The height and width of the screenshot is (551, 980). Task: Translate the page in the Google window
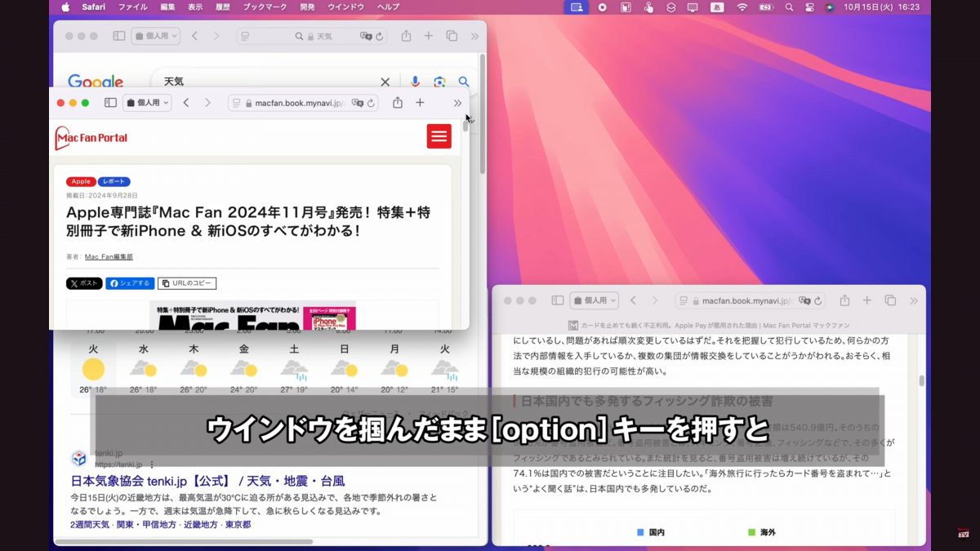click(366, 36)
